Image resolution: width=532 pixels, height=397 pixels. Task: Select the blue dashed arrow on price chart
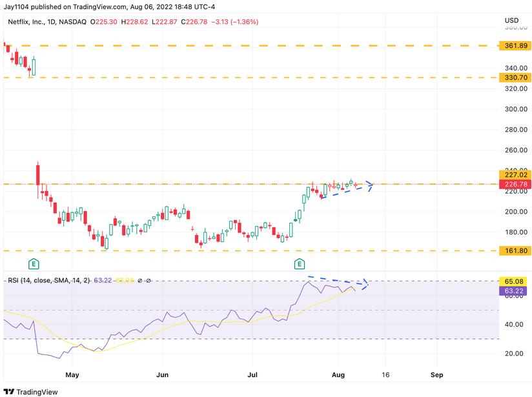pos(347,189)
